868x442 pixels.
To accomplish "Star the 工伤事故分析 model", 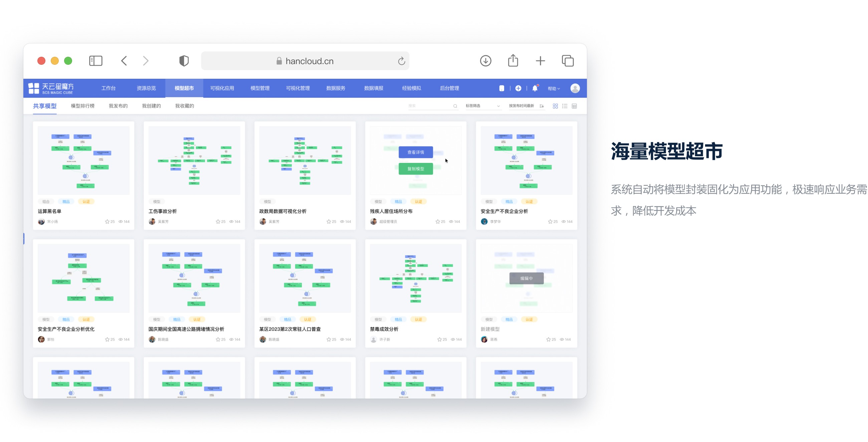I will (218, 222).
